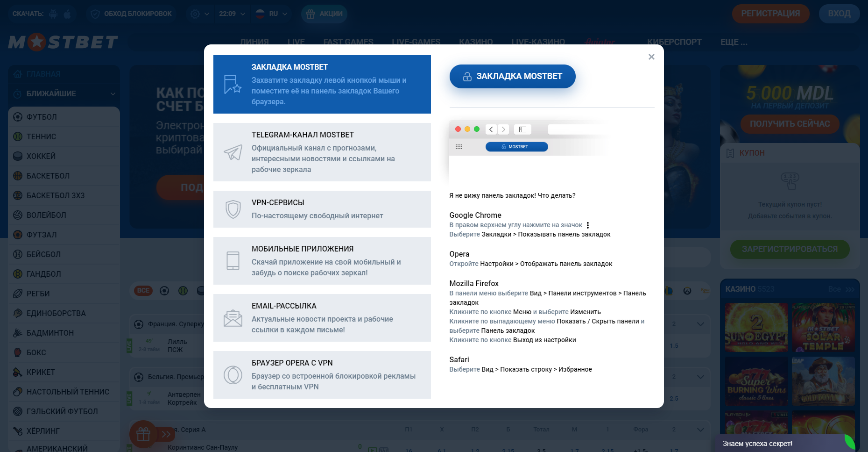
Task: Expand the Франция Суперкубок match row
Action: 700,324
